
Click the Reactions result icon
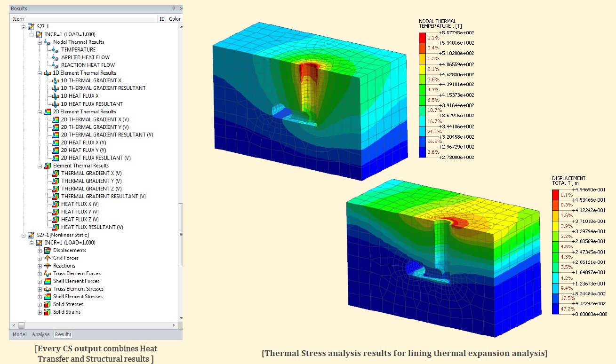(x=48, y=266)
